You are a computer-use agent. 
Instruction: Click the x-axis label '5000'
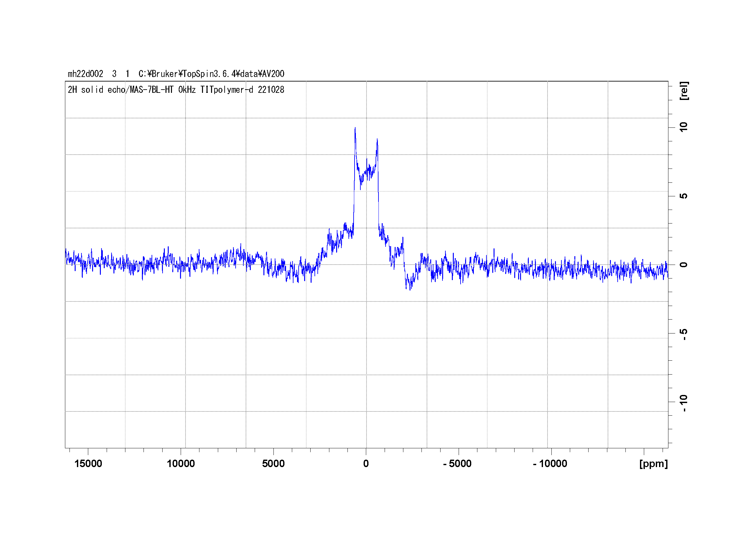click(x=273, y=464)
